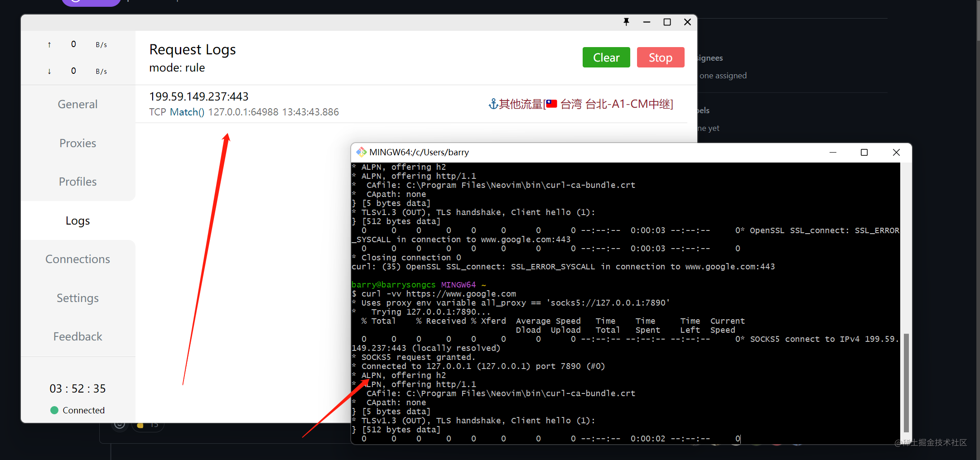Screen dimensions: 980x460
Task: Go to the Profiles section
Action: pos(77,182)
